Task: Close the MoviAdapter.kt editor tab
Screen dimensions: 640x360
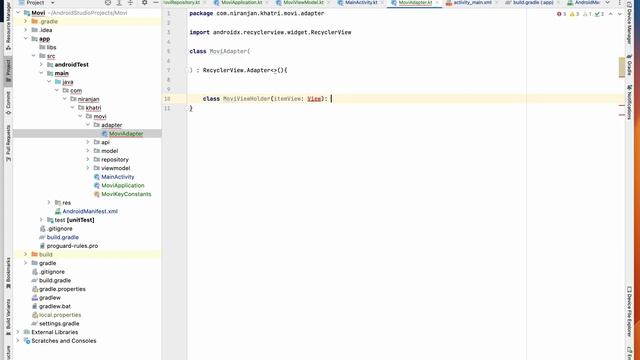Action: [437, 2]
